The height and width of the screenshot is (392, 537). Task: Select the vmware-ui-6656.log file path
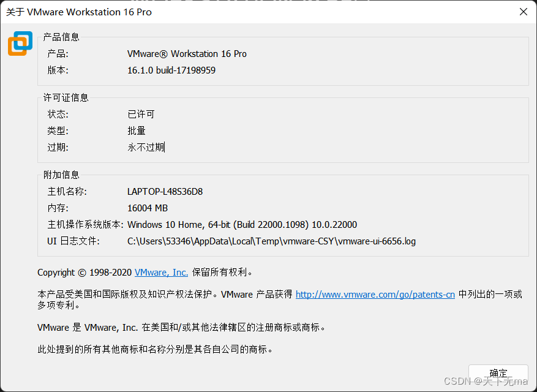pyautogui.click(x=271, y=241)
